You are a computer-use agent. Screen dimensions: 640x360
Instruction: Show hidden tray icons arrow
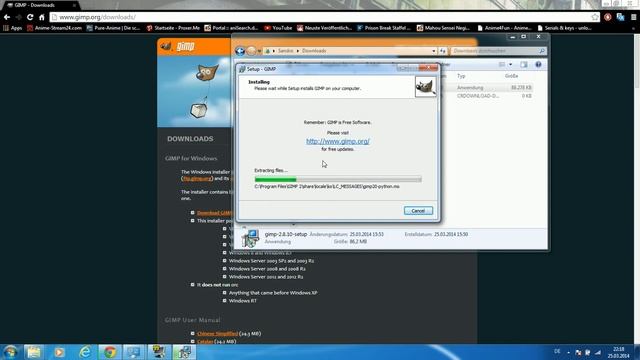[x=568, y=352]
